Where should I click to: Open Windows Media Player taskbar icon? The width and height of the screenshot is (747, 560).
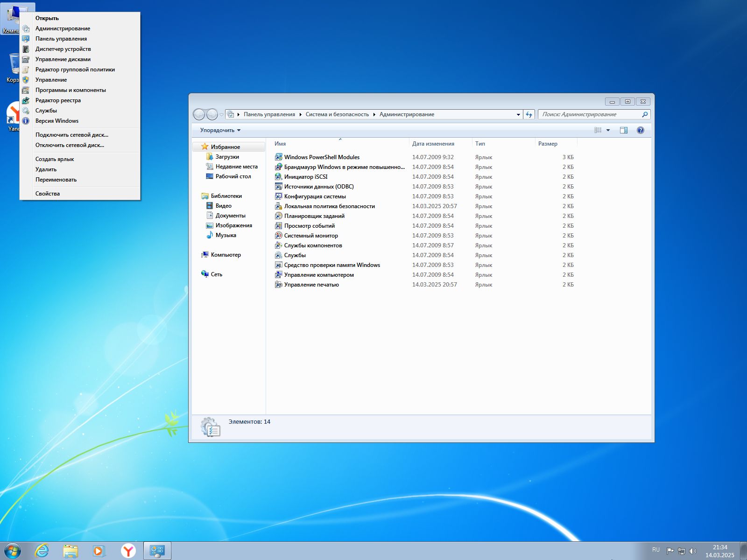point(99,551)
